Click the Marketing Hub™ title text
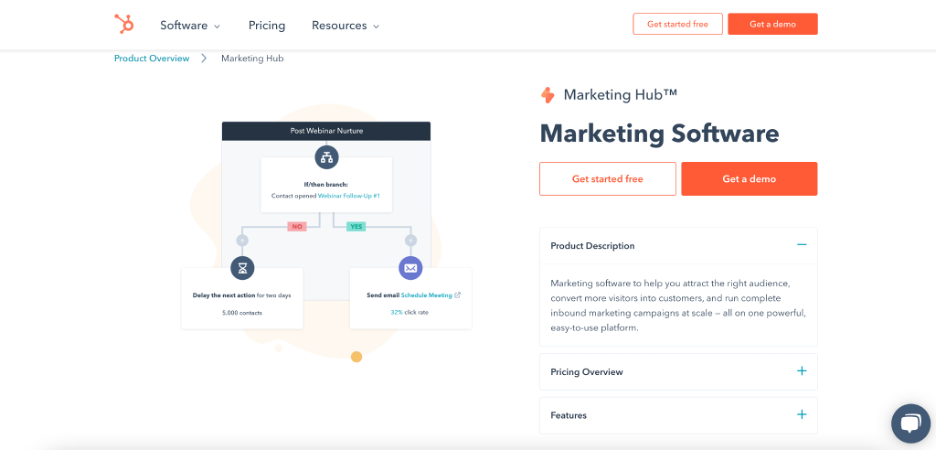The image size is (936, 450). coord(621,95)
